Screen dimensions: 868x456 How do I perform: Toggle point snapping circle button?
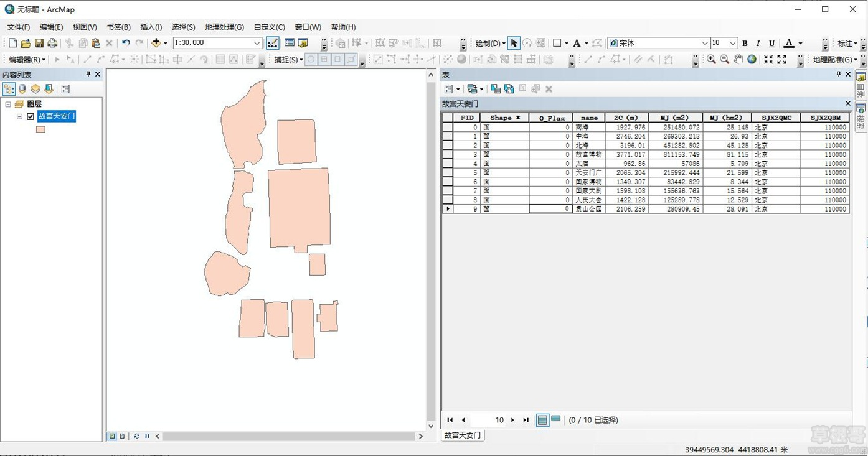[x=310, y=59]
